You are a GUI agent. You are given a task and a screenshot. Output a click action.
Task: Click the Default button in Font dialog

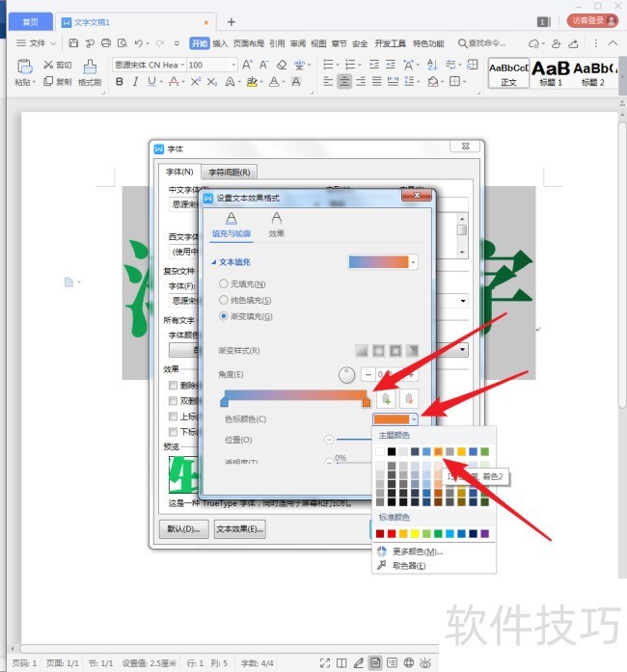tap(183, 529)
